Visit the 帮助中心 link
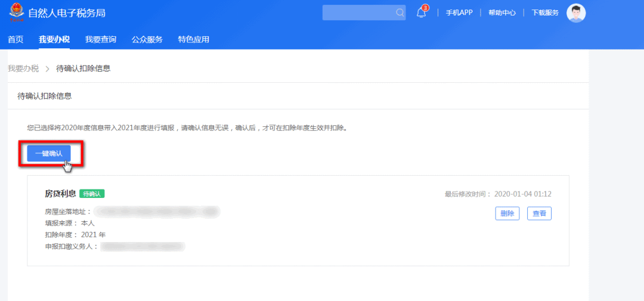 pyautogui.click(x=502, y=13)
